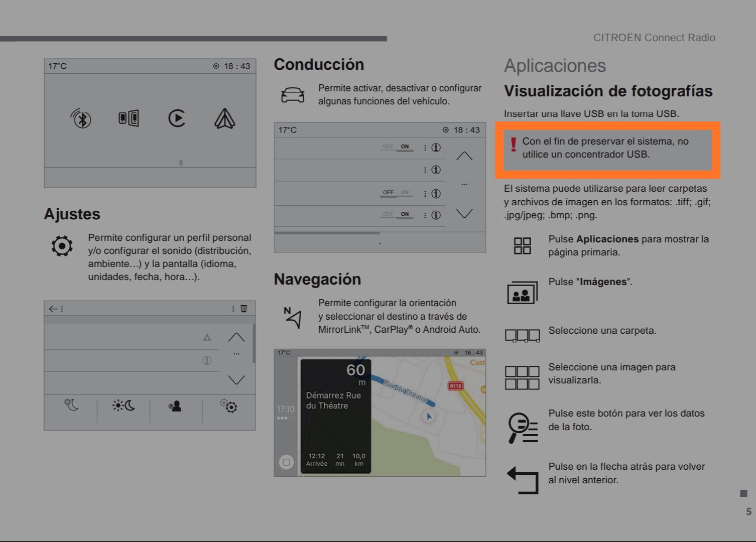Viewport: 756px width, 542px height.
Task: Click the up chevron in Conducción screen
Action: [x=464, y=156]
